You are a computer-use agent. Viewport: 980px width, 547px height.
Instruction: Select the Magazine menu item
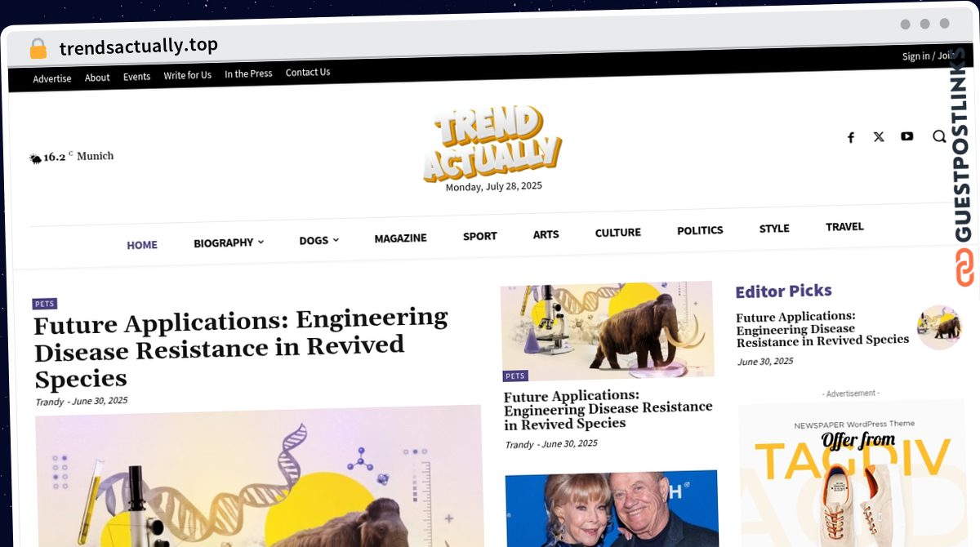(x=400, y=238)
